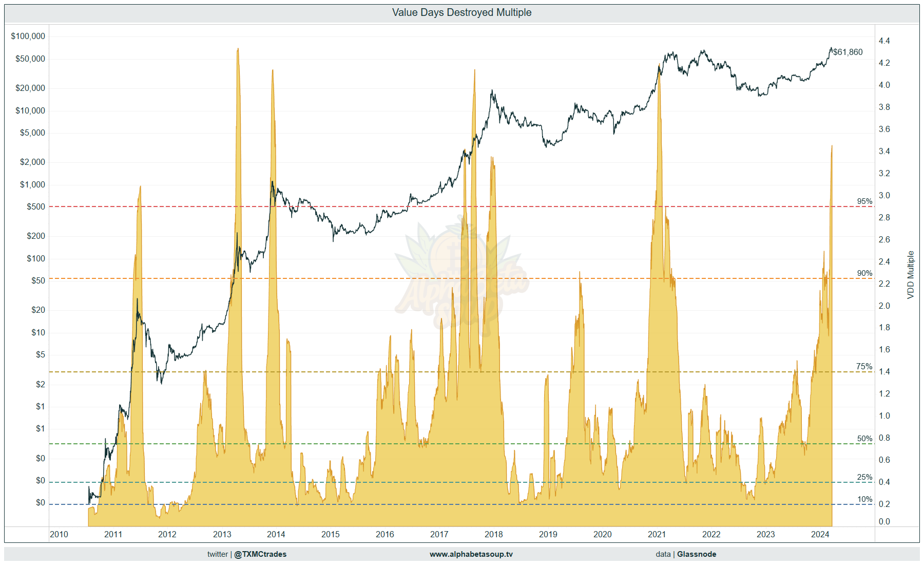The width and height of the screenshot is (924, 565).
Task: Pick the "2015" year on the time axis
Action: (x=331, y=534)
